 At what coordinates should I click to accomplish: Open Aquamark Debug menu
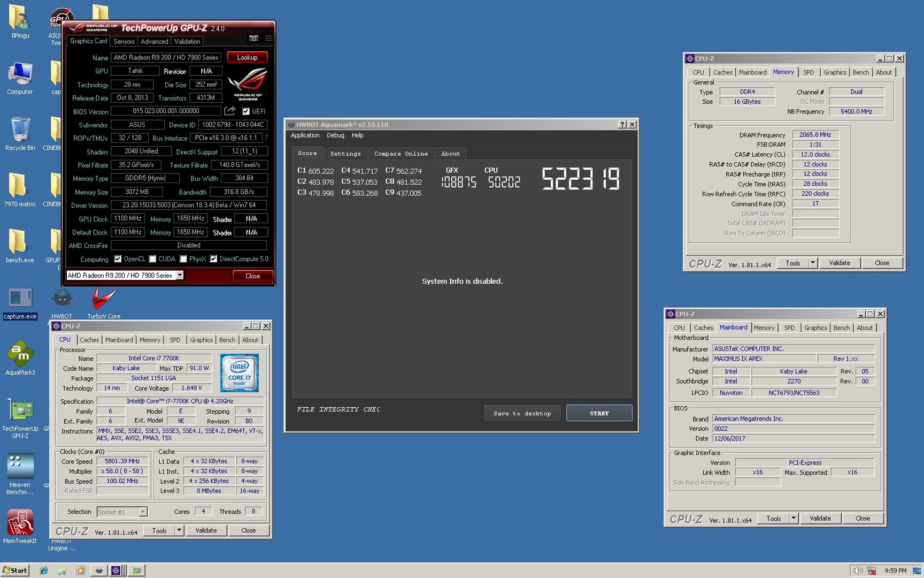tap(335, 135)
